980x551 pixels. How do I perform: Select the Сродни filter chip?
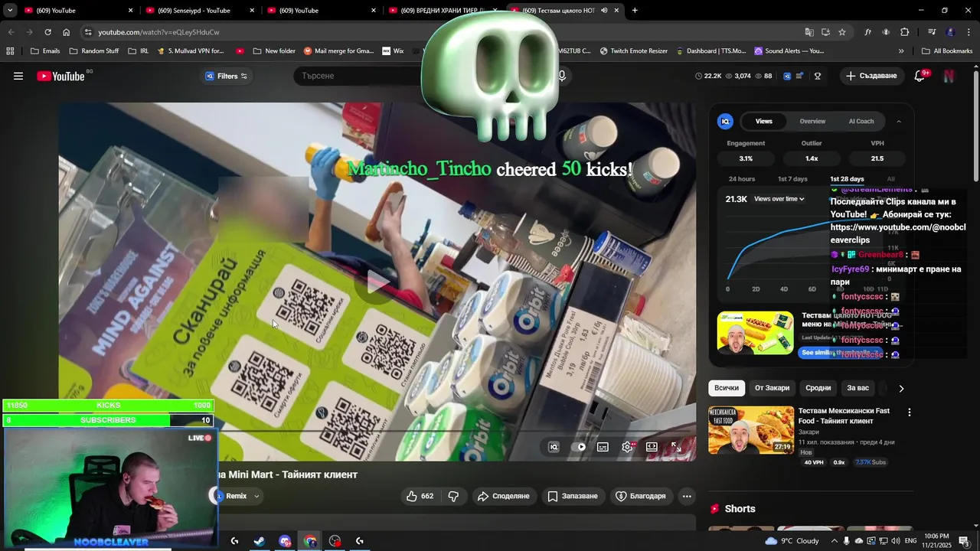(x=818, y=388)
